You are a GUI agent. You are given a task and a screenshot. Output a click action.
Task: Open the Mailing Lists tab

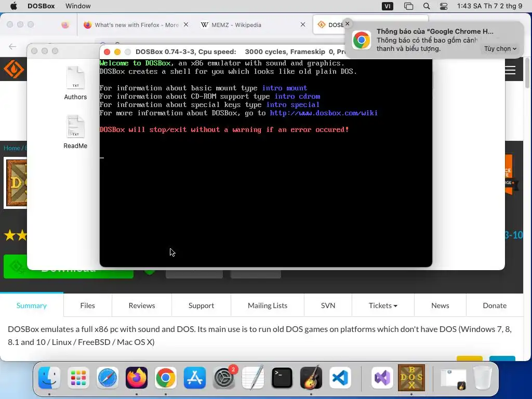click(268, 305)
